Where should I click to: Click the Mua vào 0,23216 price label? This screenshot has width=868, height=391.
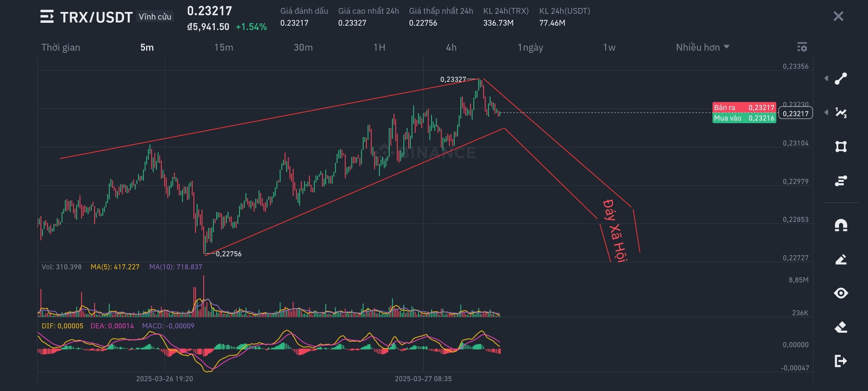pyautogui.click(x=744, y=118)
